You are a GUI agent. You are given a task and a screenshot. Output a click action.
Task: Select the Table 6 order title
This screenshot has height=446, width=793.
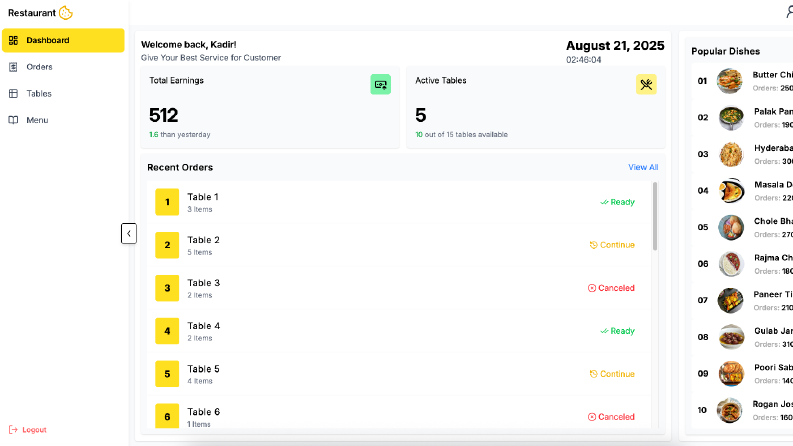click(204, 412)
